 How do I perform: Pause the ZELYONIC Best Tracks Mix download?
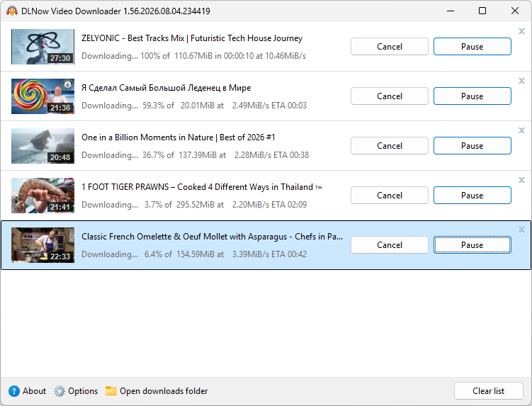[472, 47]
